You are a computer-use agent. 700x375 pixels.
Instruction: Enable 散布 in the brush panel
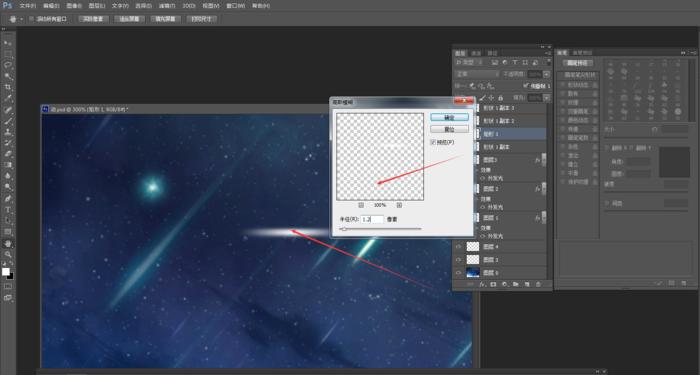pos(563,94)
